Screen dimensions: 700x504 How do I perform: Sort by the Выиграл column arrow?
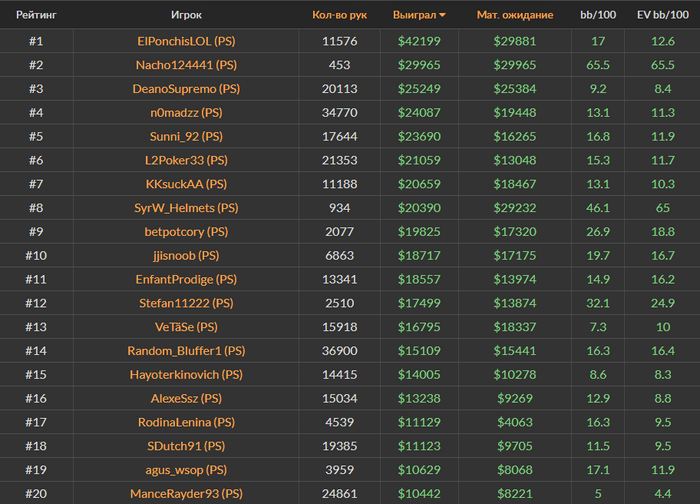pos(443,16)
